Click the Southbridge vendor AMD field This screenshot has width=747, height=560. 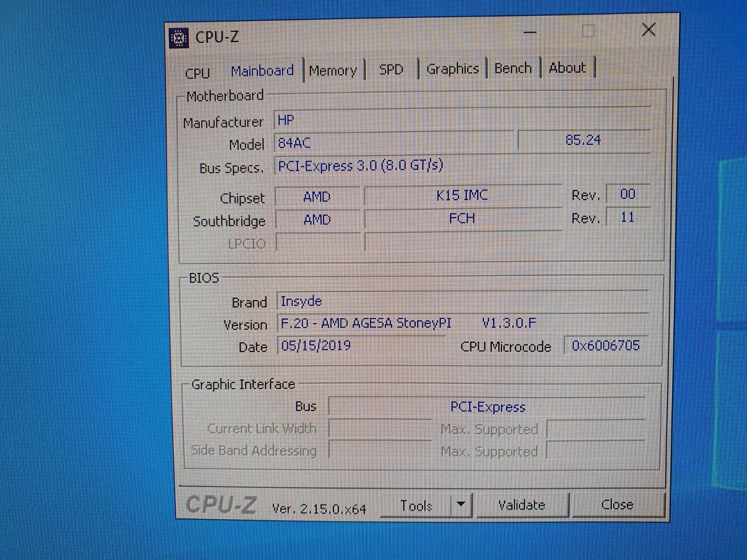pos(317,219)
